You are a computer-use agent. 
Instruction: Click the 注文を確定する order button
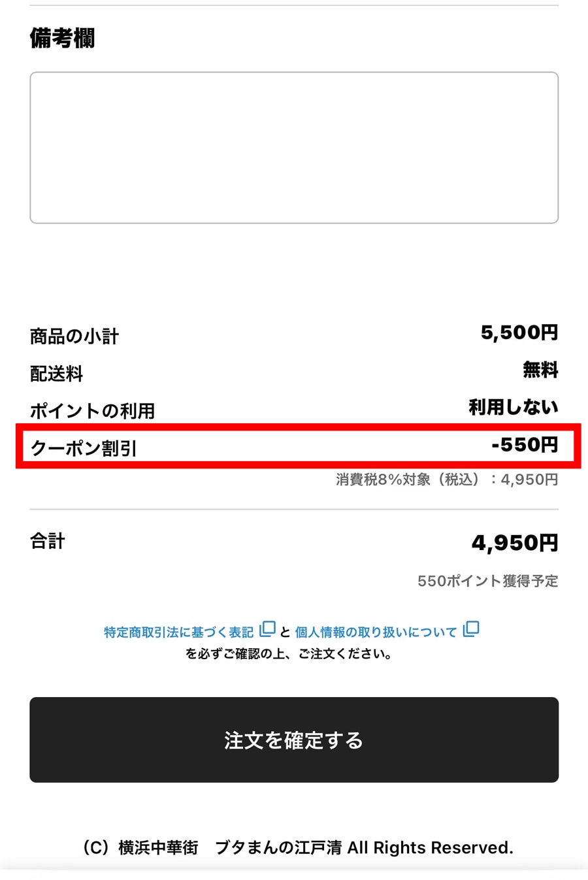[294, 739]
